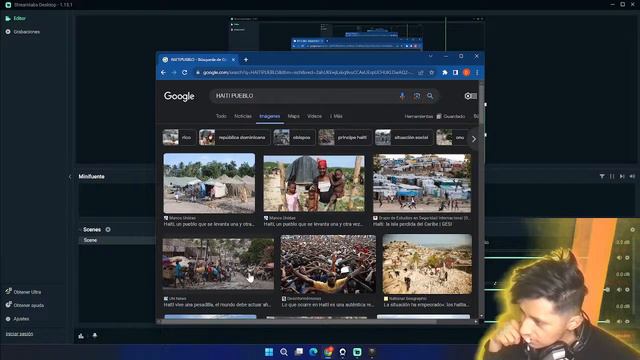Screen dimensions: 640x360
Task: Go forward in the Chrome window
Action: (x=174, y=72)
